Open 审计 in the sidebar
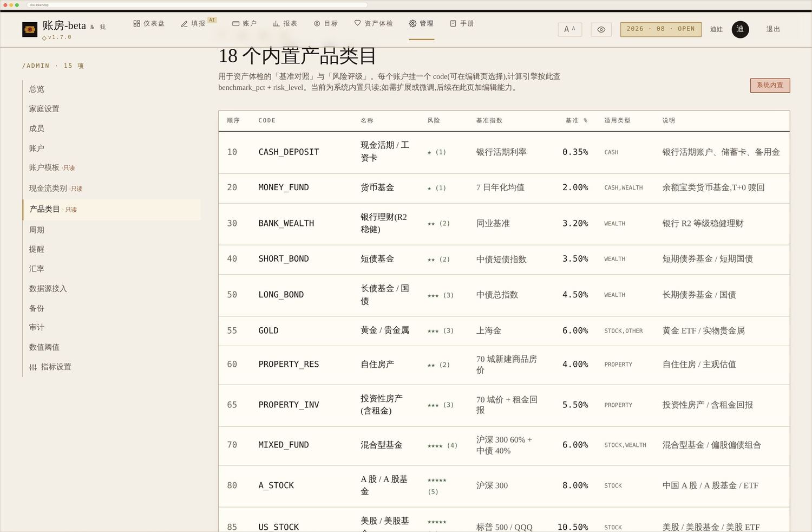 point(37,327)
